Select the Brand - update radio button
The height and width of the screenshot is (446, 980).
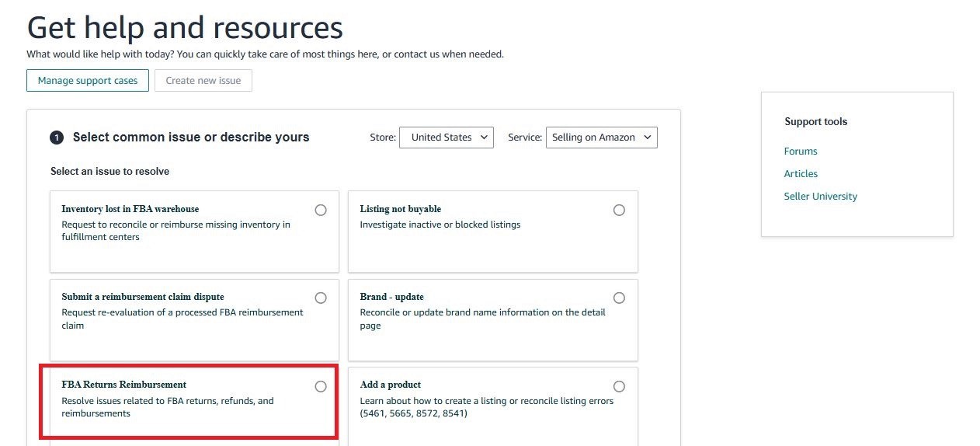click(x=619, y=298)
